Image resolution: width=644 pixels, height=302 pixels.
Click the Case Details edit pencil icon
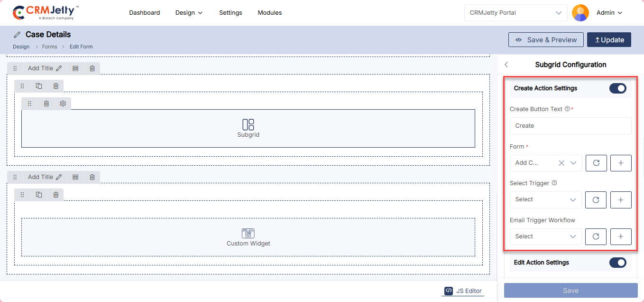[18, 35]
